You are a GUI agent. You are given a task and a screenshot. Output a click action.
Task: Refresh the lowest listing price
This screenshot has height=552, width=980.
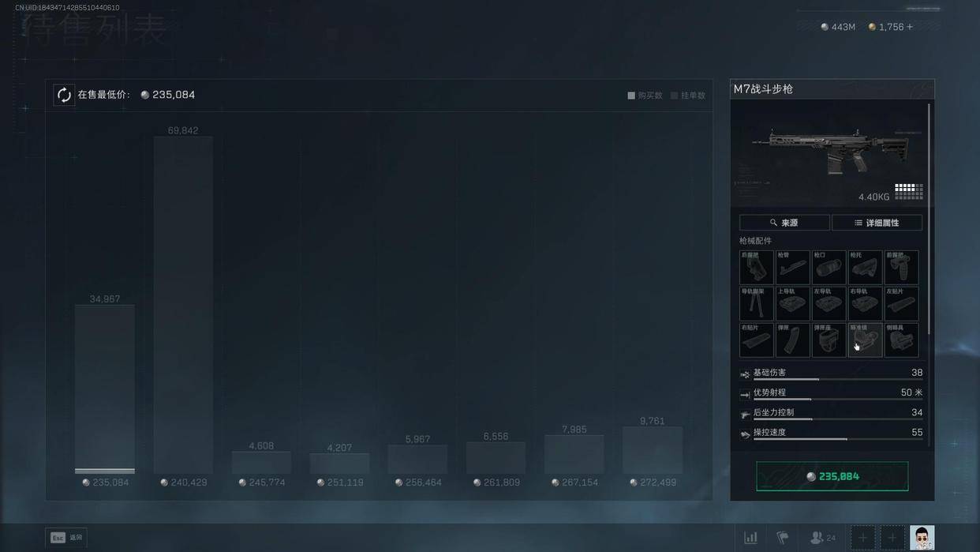pos(64,95)
